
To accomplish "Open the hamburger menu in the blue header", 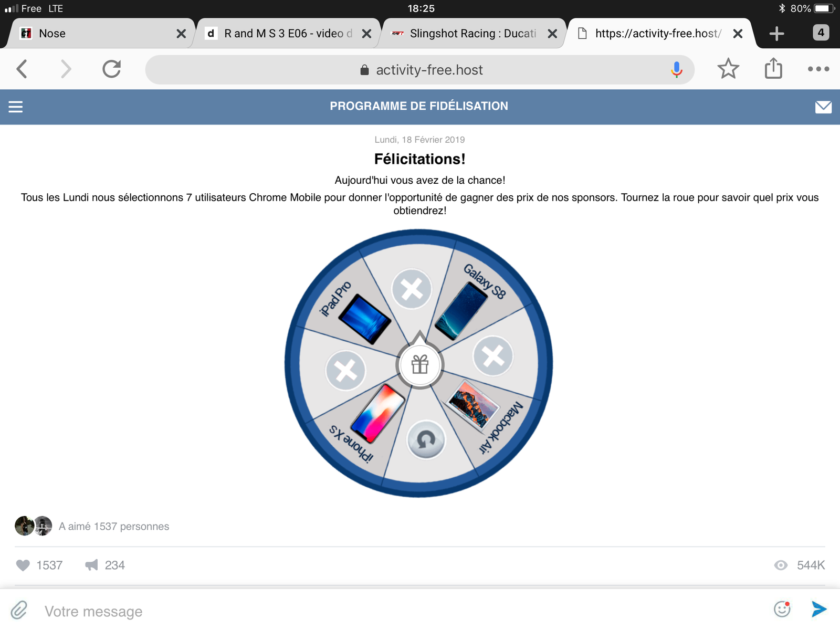I will [x=16, y=107].
